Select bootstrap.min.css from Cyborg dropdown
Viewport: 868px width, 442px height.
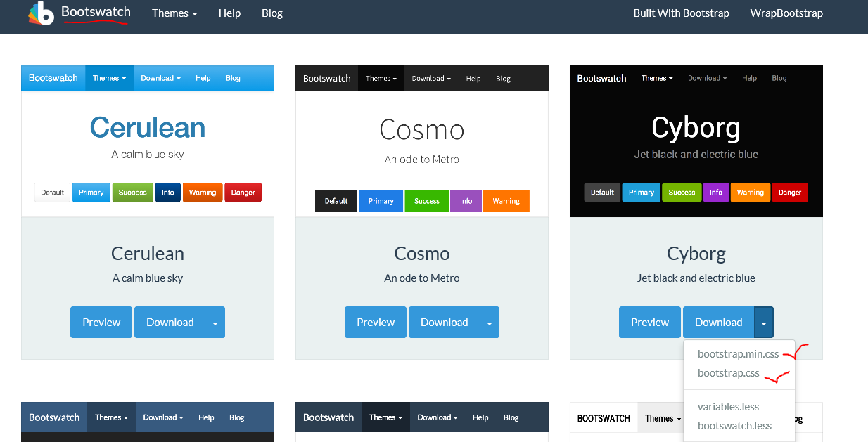739,354
